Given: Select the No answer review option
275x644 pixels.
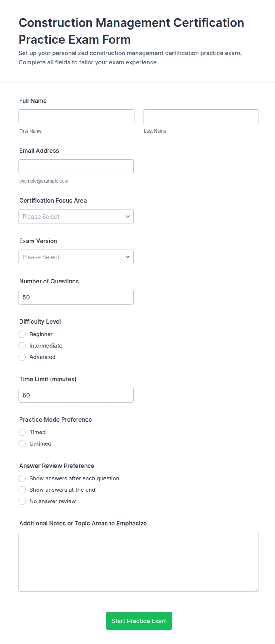Looking at the screenshot, I should (22, 501).
